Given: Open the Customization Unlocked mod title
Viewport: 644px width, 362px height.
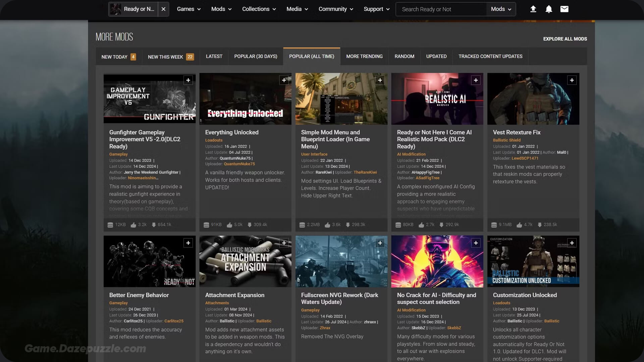Looking at the screenshot, I should 525,295.
